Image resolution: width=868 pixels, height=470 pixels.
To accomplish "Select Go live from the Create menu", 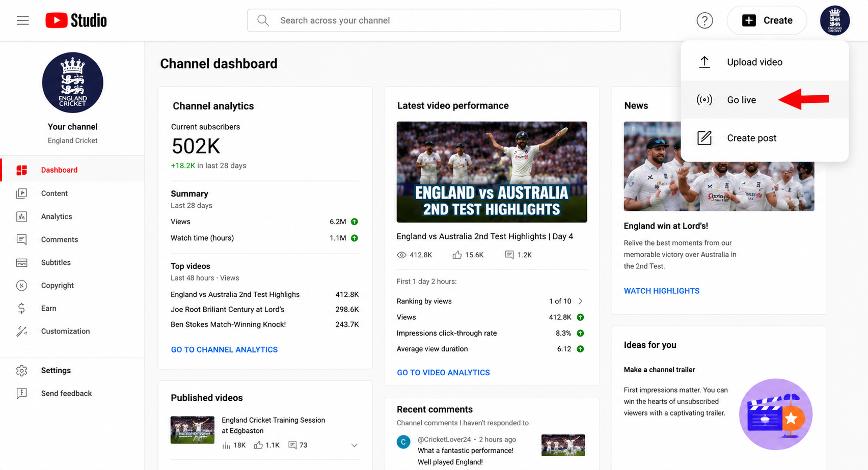I will click(x=765, y=100).
